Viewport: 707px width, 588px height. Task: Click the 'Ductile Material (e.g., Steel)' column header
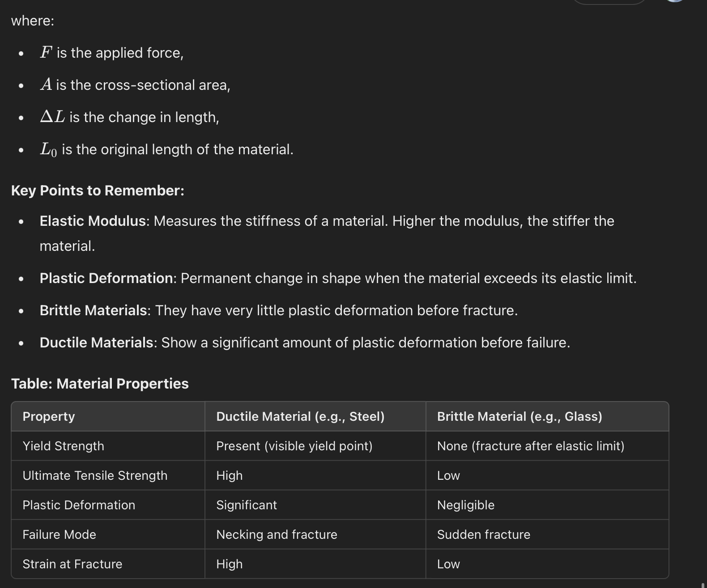[x=300, y=416]
